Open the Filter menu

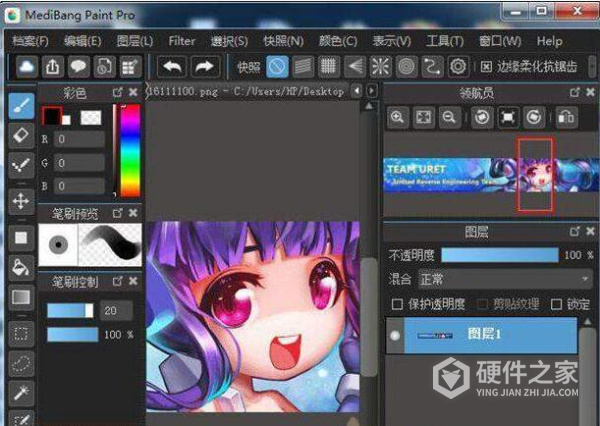[x=182, y=41]
